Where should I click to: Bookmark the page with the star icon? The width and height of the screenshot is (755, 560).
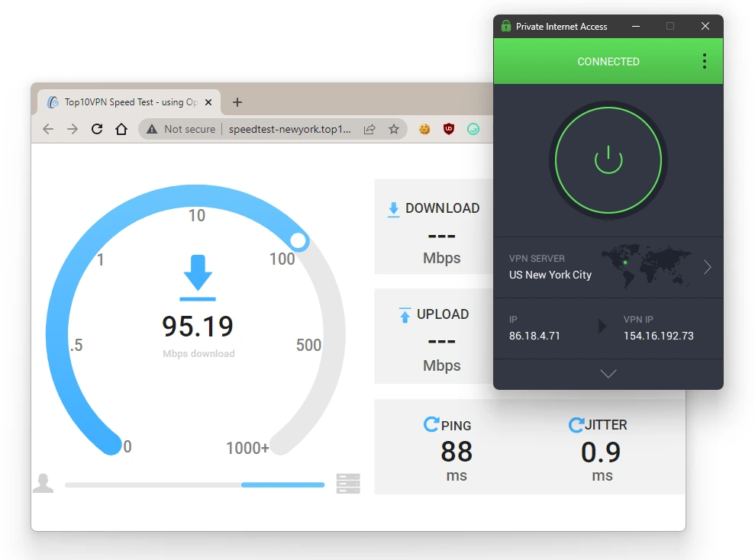[394, 130]
